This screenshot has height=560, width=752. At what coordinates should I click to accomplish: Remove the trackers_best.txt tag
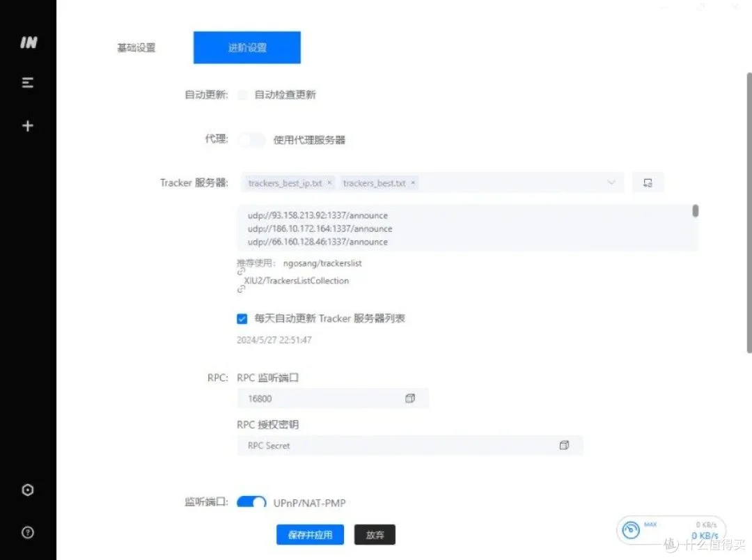tap(413, 183)
